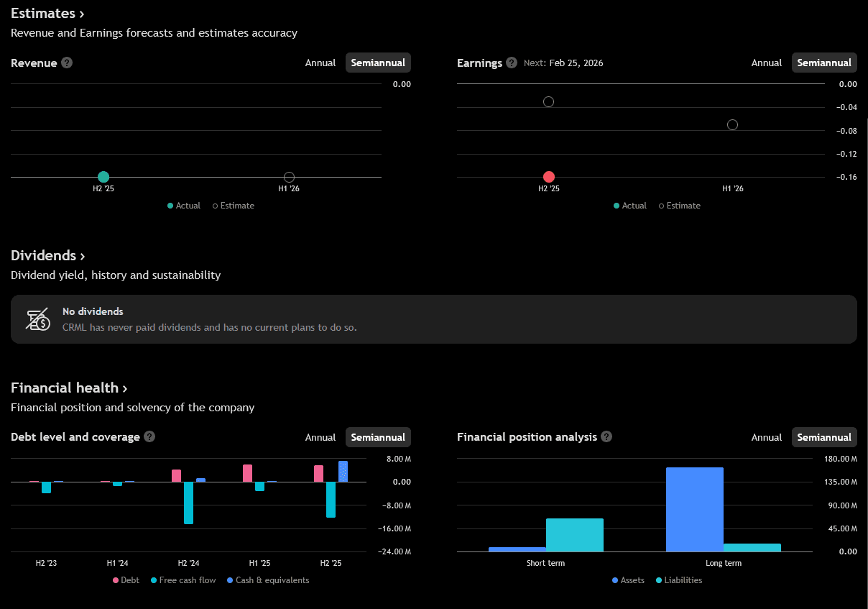
Task: Click the 'Next: Feb 25, 2026' earnings date
Action: tap(563, 63)
